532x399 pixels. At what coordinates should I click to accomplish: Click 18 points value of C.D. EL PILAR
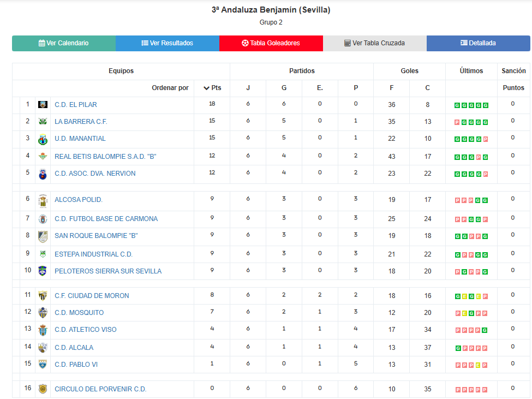point(212,104)
